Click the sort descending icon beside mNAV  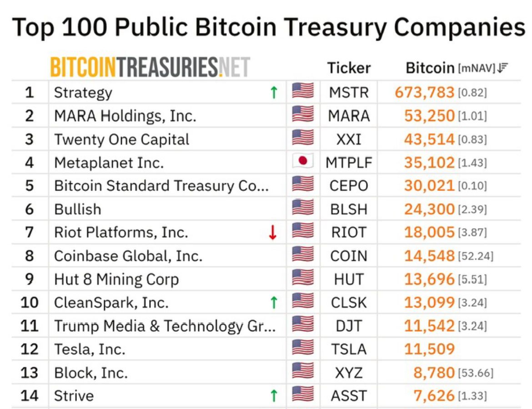click(x=502, y=68)
